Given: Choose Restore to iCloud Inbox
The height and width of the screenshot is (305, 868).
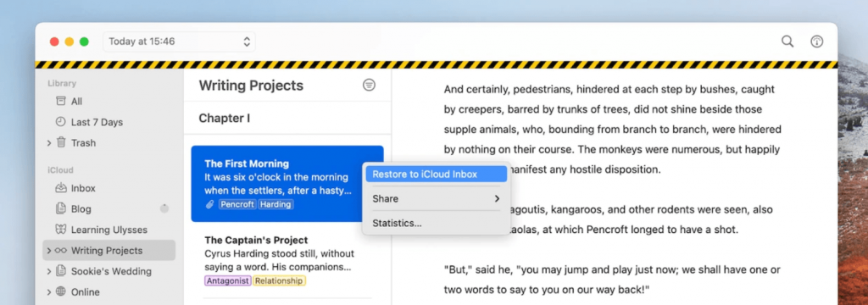Looking at the screenshot, I should [x=436, y=175].
